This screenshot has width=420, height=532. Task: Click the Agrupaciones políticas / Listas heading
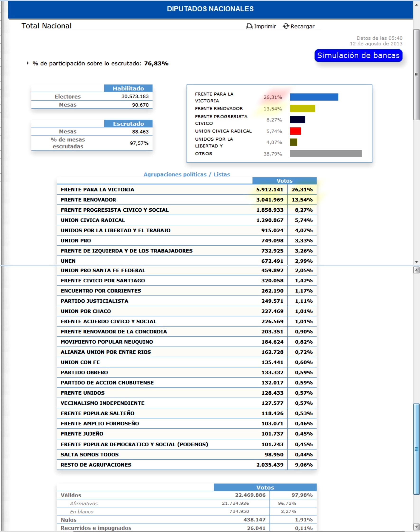coord(186,174)
